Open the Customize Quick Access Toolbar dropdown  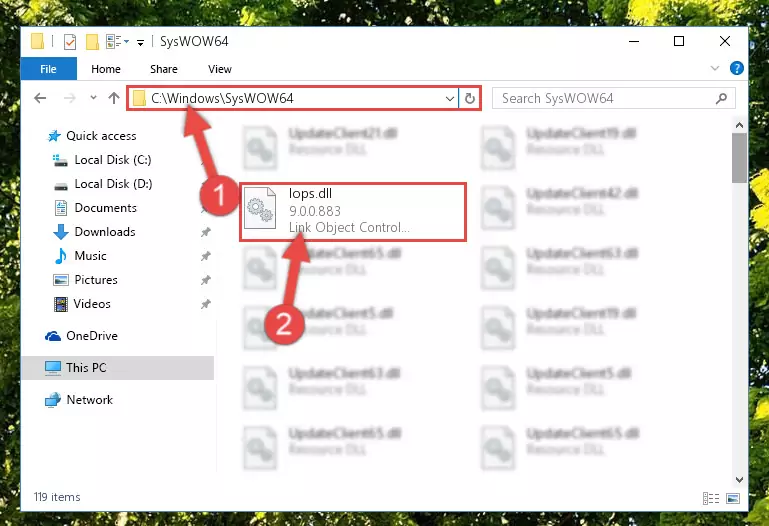pos(140,43)
